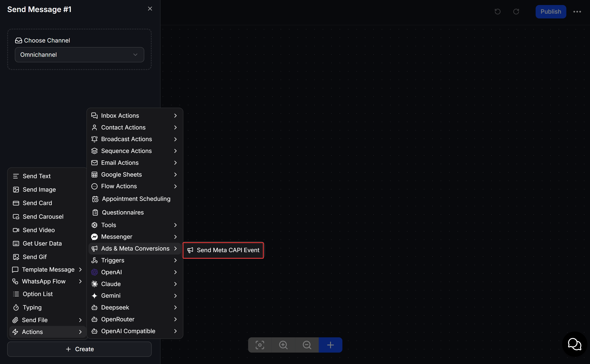Select the Send Card option
The image size is (590, 364).
pyautogui.click(x=48, y=203)
